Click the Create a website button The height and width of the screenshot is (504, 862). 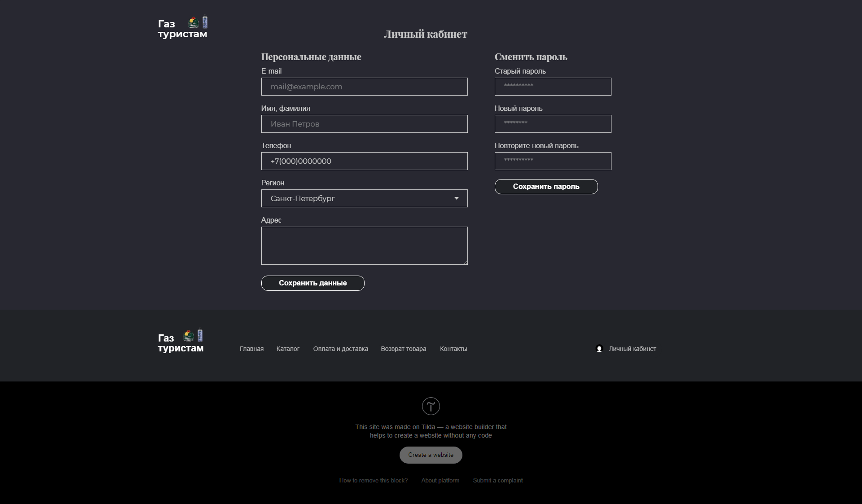coord(431,455)
